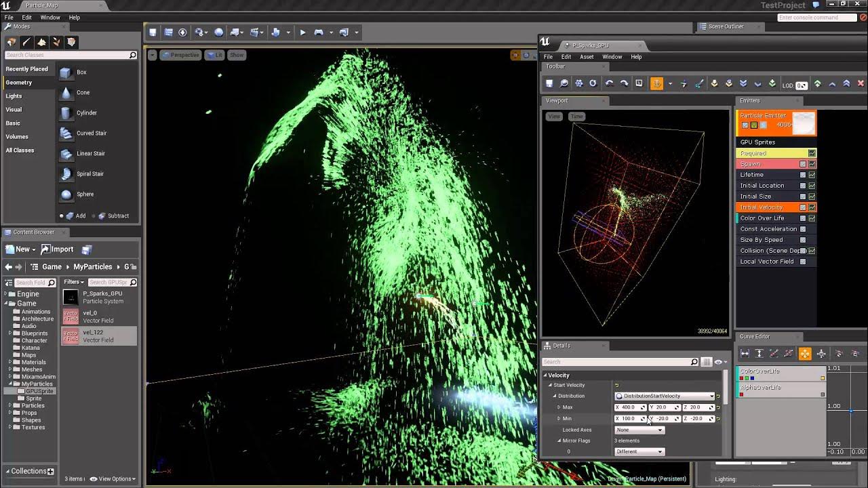This screenshot has height=488, width=868.
Task: Open the Filters dropdown in Content Browser
Action: coord(73,282)
